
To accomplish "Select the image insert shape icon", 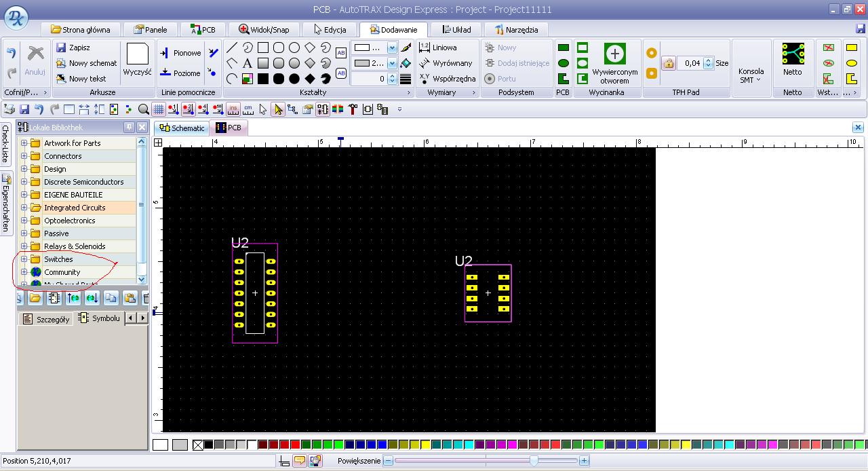I will point(248,79).
